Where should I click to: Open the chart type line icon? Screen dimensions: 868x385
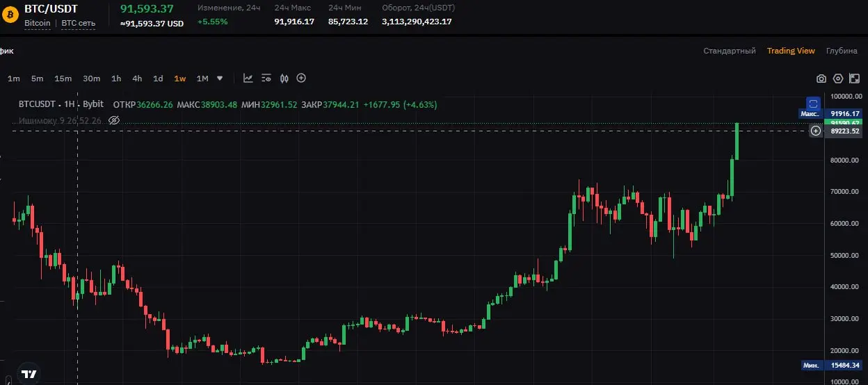tap(248, 79)
